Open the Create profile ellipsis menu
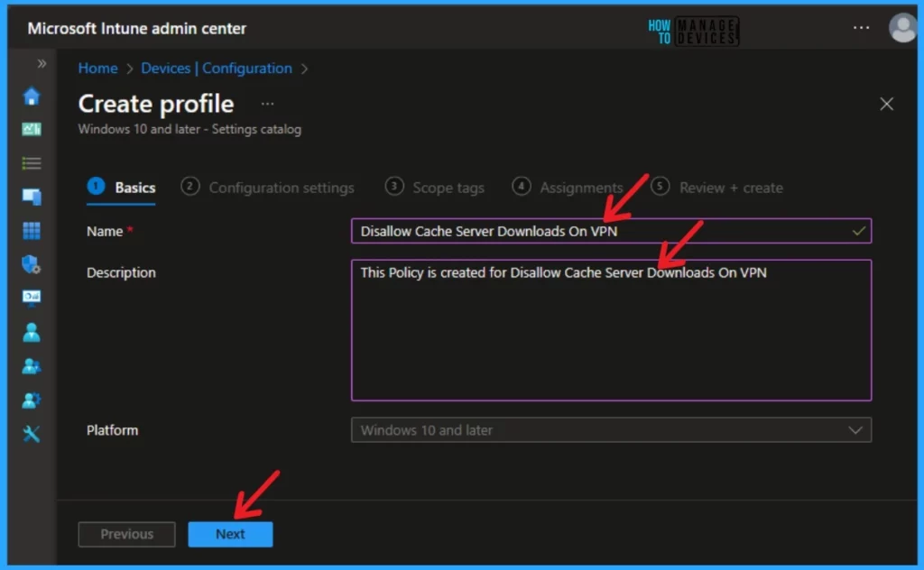 (x=267, y=105)
